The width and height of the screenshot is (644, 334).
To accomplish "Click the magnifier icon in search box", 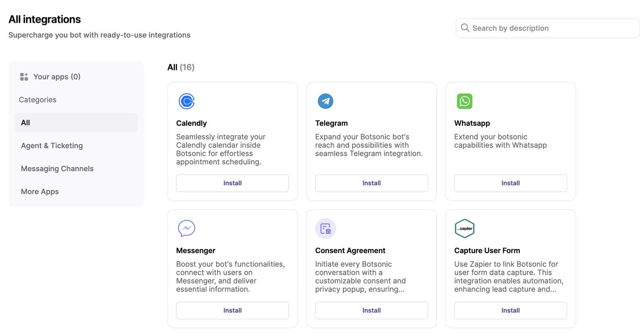I will point(465,28).
